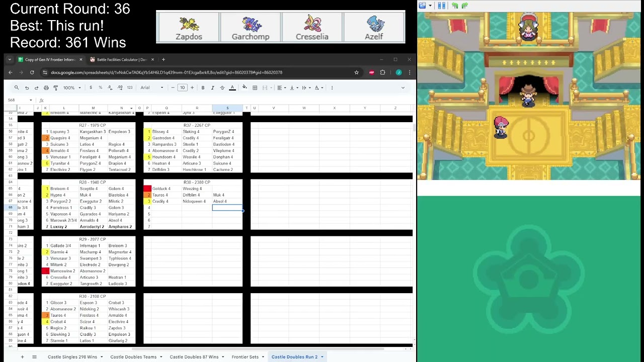Open the text color picker
The image size is (644, 362).
[232, 87]
